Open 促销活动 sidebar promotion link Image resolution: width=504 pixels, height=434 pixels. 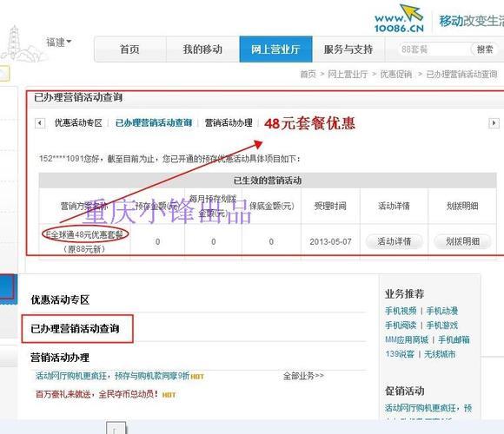pos(428,408)
